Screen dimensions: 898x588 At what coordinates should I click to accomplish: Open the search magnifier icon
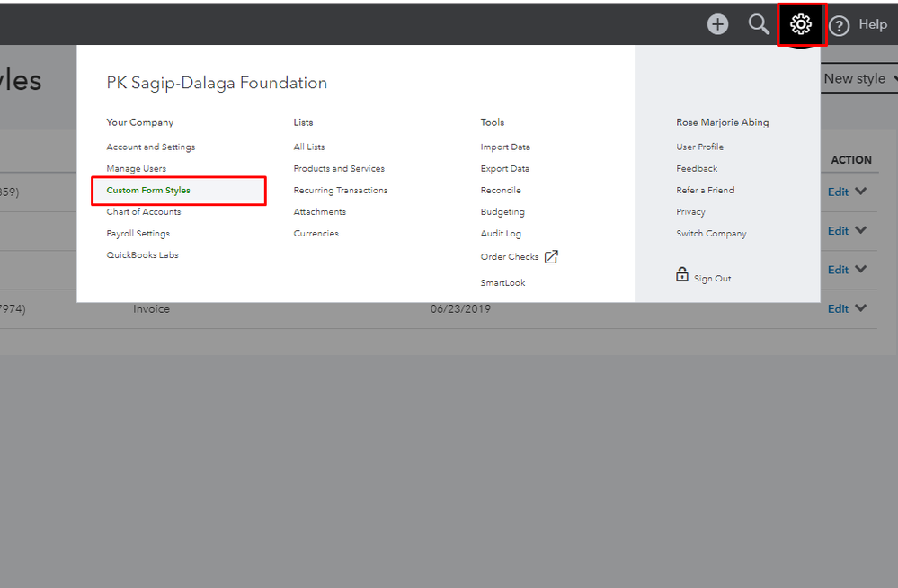click(x=759, y=24)
